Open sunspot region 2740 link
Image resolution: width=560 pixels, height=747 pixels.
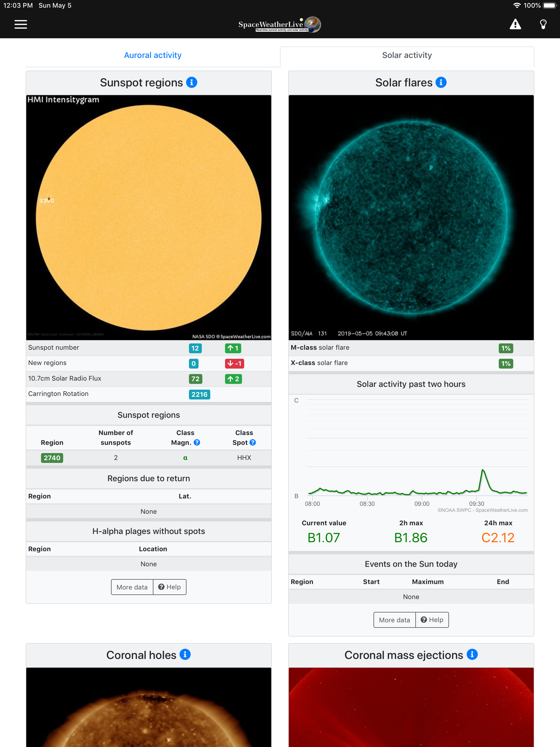pos(52,458)
